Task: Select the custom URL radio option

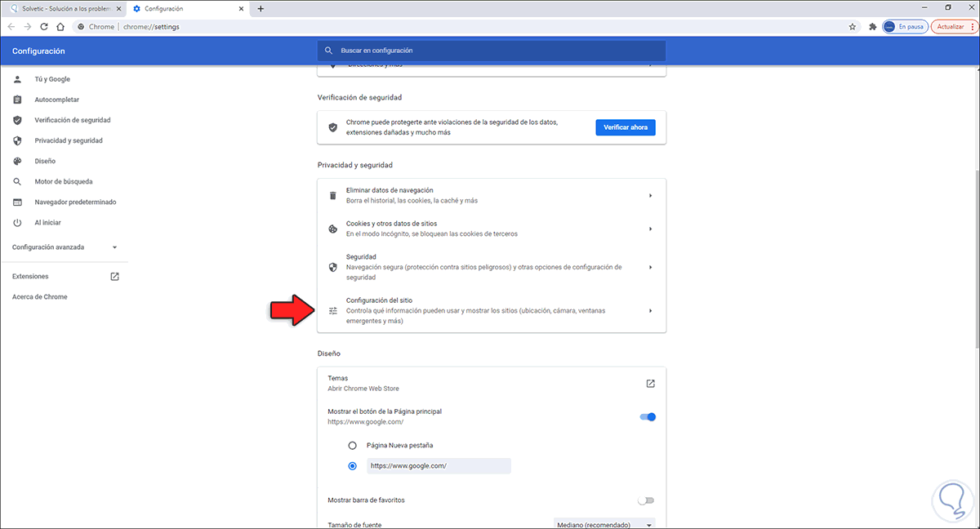Action: click(x=353, y=466)
